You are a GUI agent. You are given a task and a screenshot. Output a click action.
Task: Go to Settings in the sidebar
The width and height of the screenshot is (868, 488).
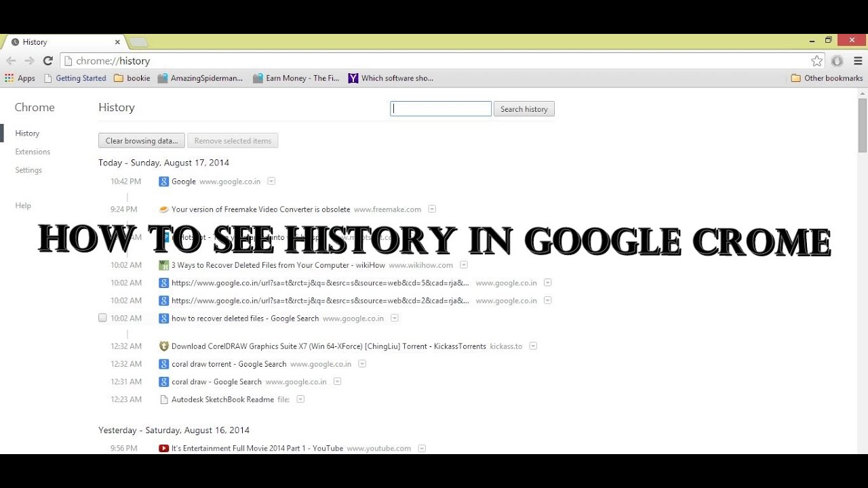tap(28, 170)
